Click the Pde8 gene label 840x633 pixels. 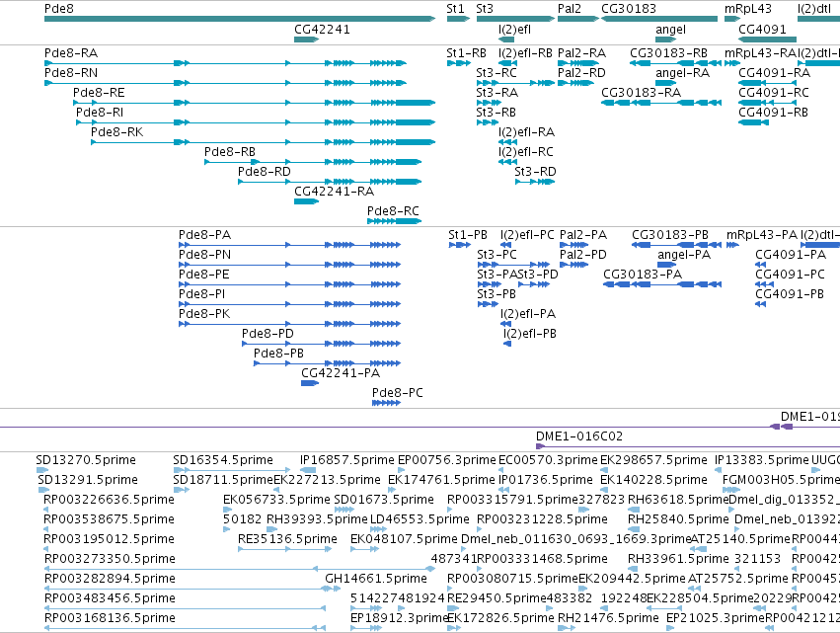tap(59, 9)
